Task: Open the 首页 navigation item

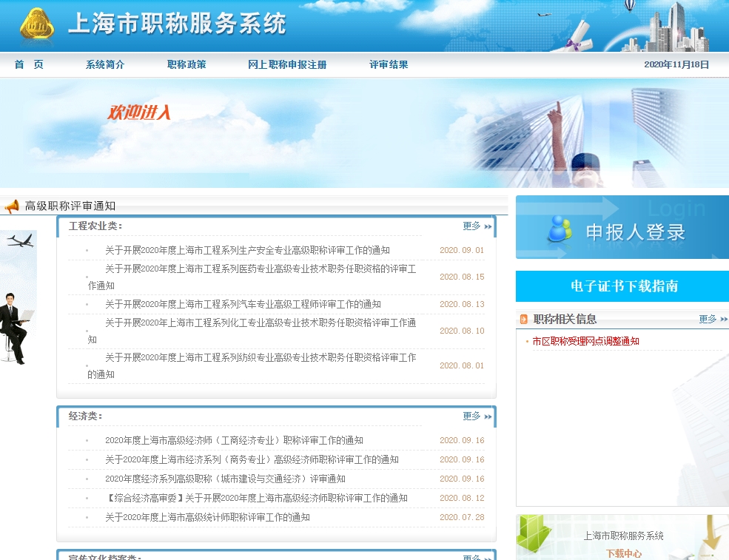Action: click(x=29, y=64)
